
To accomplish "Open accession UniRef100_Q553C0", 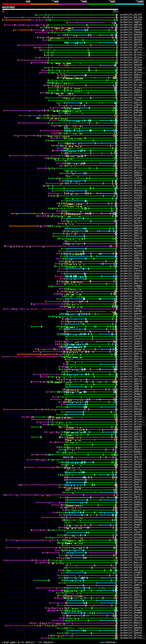I will pyautogui.click(x=131, y=213).
